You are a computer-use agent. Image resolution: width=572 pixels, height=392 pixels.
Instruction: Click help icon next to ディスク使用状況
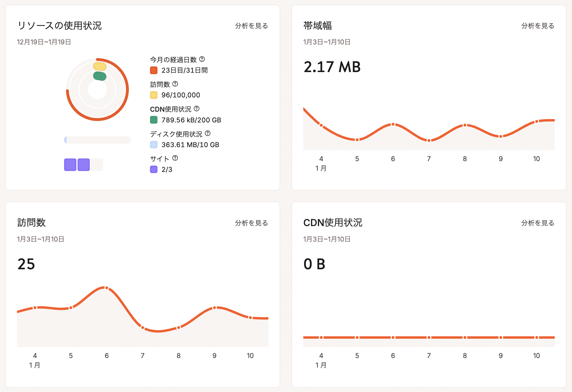(208, 133)
